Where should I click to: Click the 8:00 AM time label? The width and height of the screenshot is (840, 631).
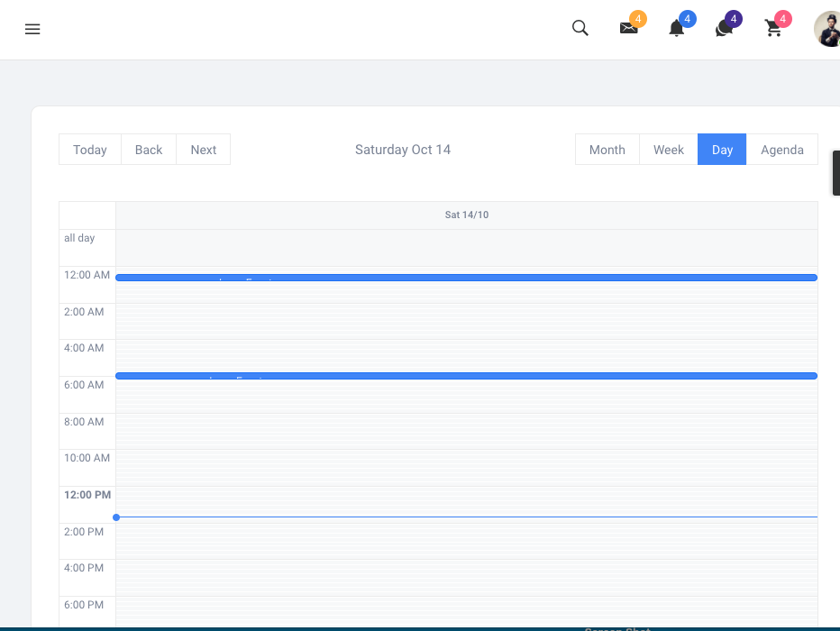[x=84, y=422]
